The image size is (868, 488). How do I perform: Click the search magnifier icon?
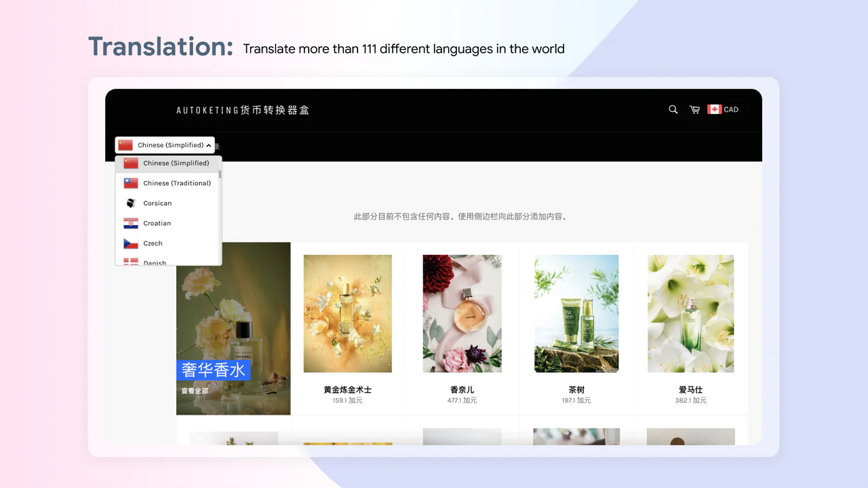click(672, 109)
